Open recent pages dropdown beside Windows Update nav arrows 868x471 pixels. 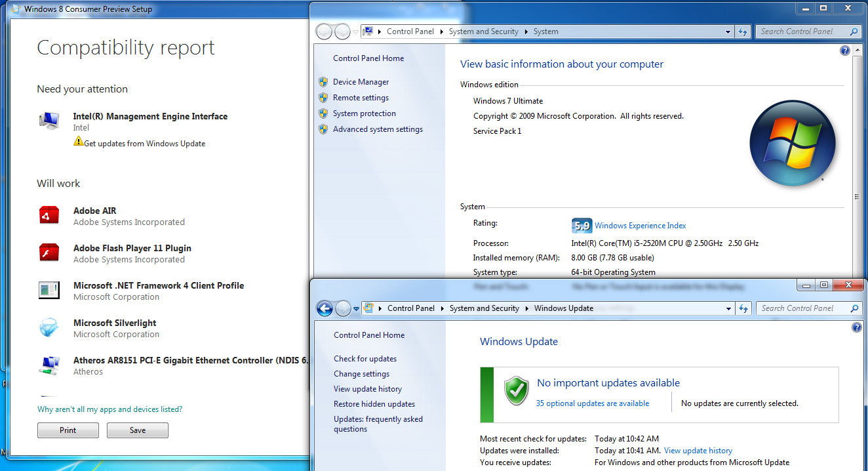click(x=356, y=308)
